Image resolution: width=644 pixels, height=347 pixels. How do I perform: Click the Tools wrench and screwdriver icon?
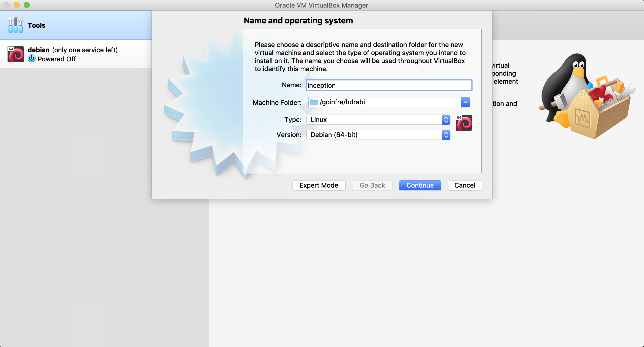click(x=15, y=25)
